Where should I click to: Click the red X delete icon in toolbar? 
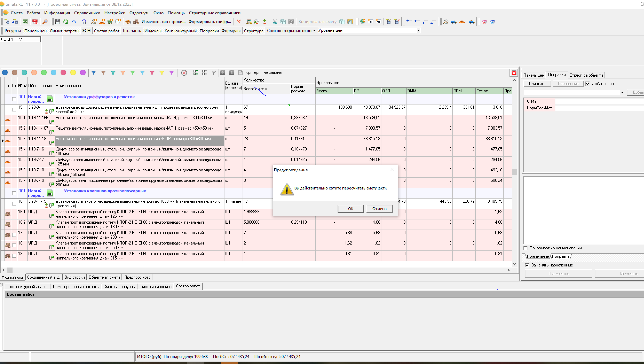click(239, 22)
